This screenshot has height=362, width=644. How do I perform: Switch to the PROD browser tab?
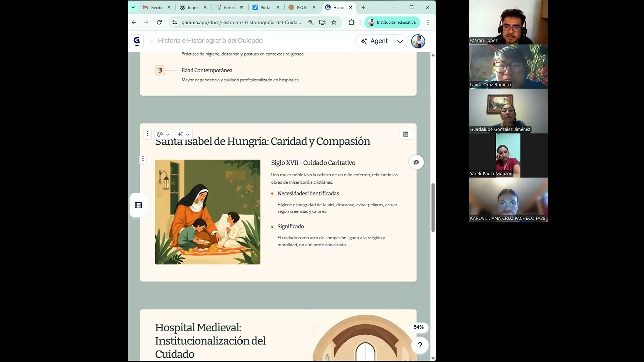tap(301, 7)
